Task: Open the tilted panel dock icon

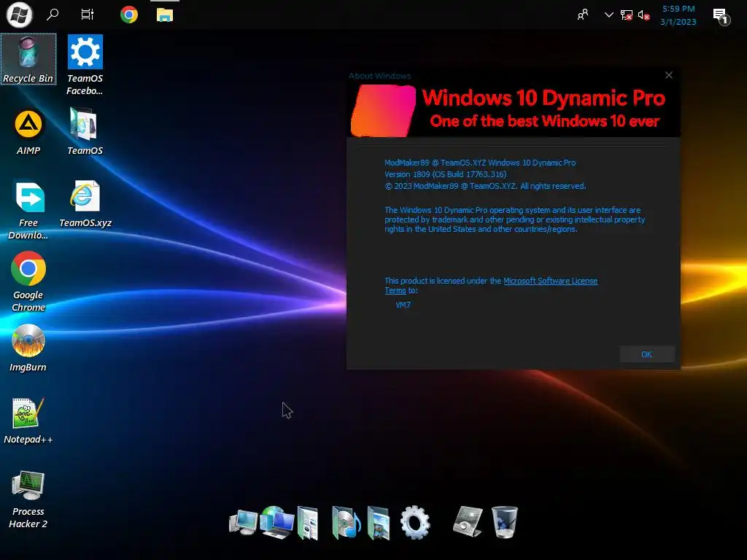Action: [468, 521]
